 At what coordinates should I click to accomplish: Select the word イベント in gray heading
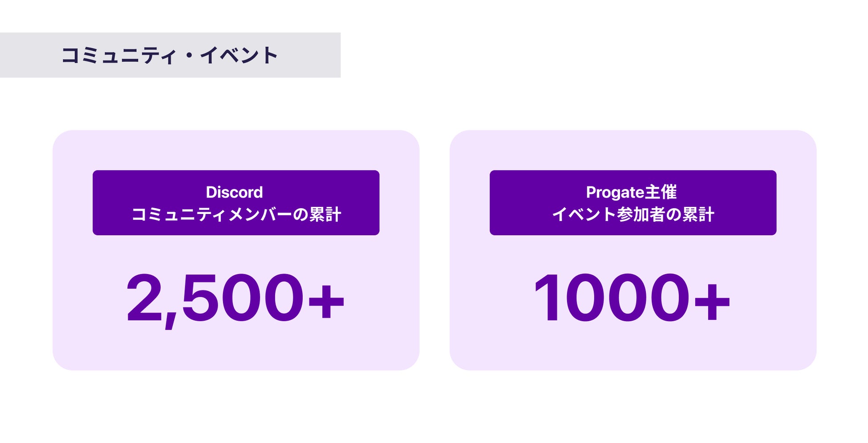coord(239,55)
